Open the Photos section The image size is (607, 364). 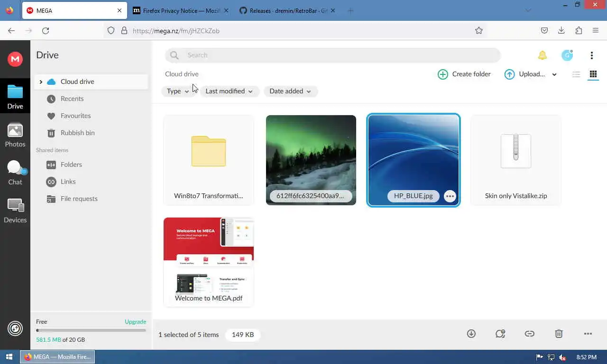point(15,135)
